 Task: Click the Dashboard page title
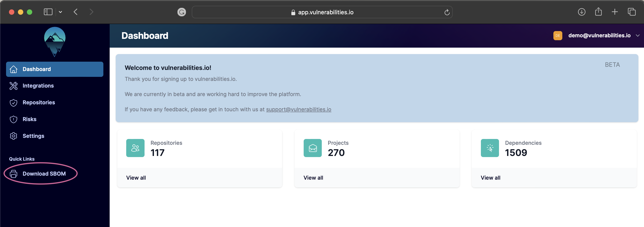[x=145, y=36]
